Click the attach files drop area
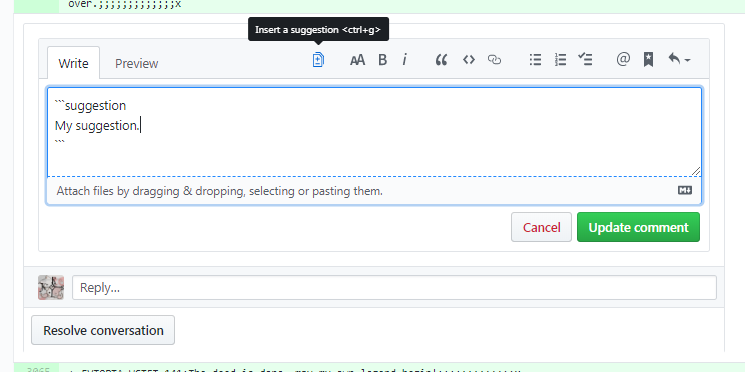This screenshot has width=745, height=372. click(374, 191)
